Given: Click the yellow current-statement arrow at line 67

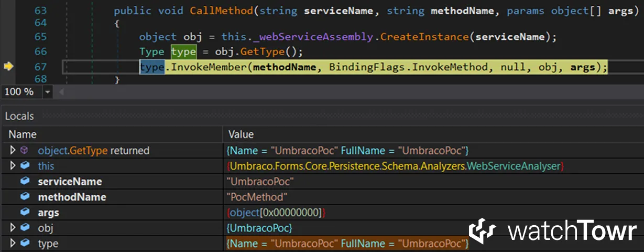Looking at the screenshot, I should 8,66.
